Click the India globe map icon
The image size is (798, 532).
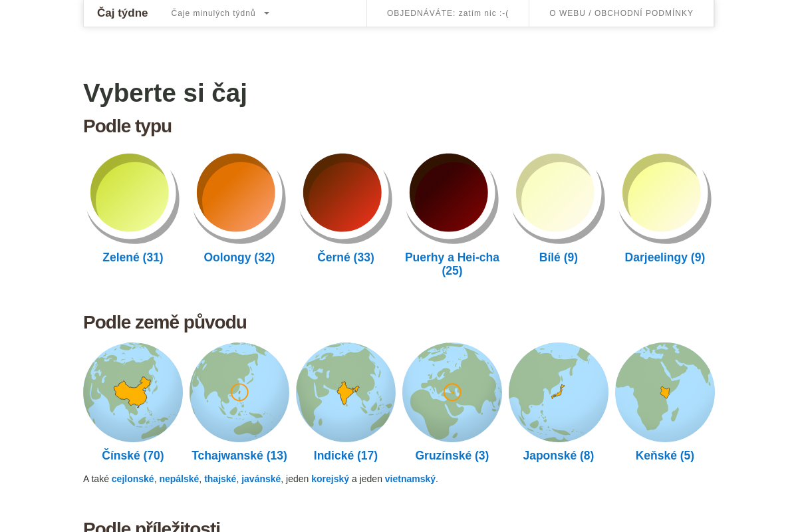click(346, 392)
